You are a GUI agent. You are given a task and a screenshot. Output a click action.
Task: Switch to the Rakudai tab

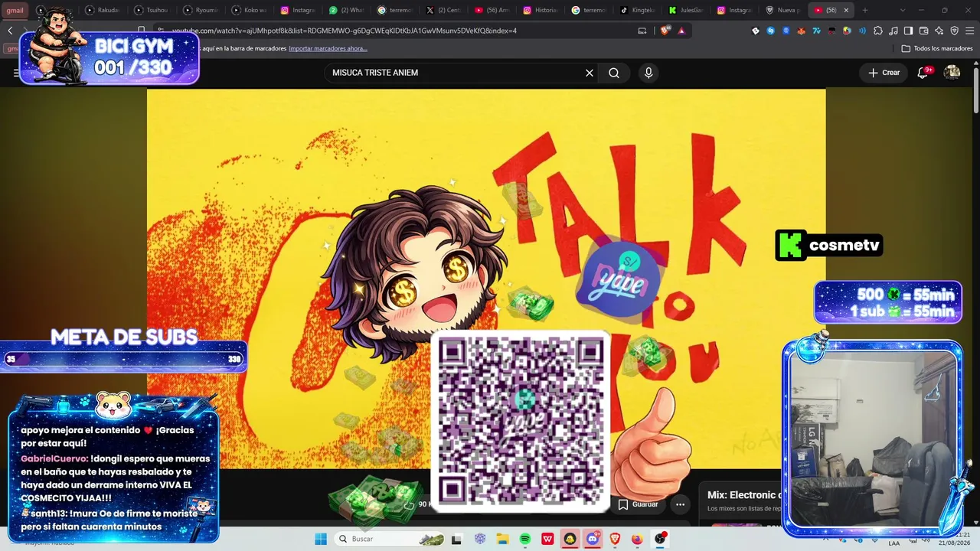(103, 11)
